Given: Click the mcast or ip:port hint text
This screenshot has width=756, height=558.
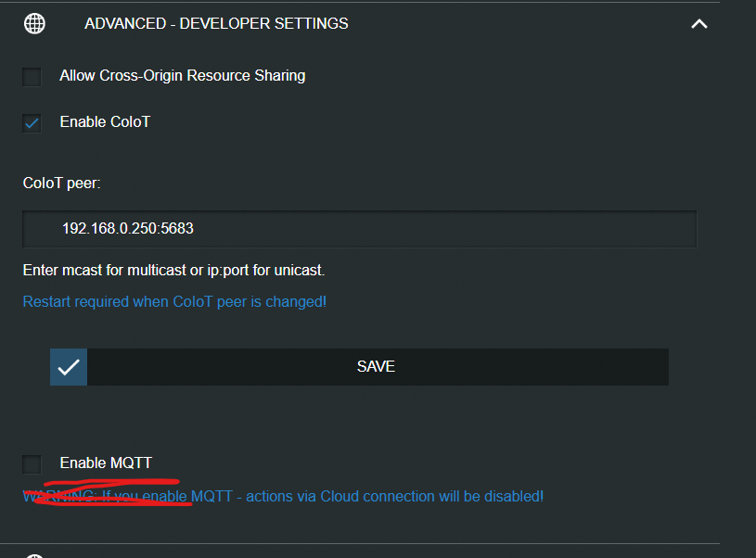Looking at the screenshot, I should coord(173,271).
